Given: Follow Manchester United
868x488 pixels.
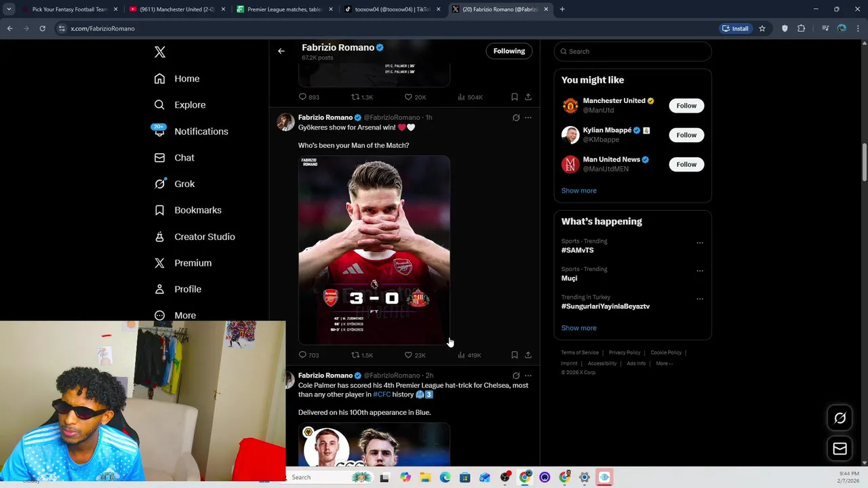Looking at the screenshot, I should pyautogui.click(x=686, y=106).
